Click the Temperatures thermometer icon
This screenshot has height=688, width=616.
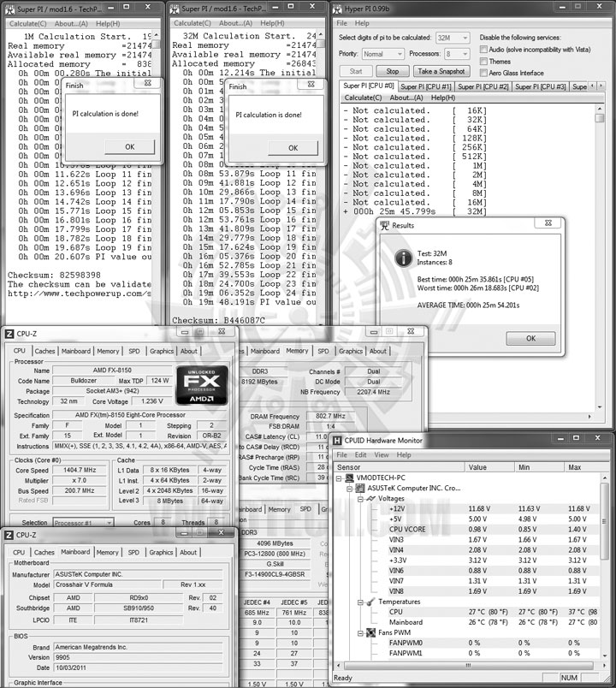click(371, 602)
